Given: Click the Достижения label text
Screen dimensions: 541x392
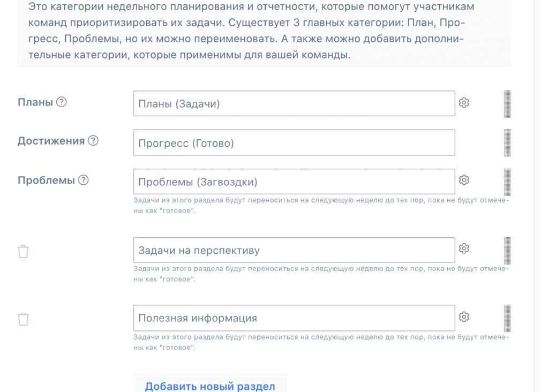Looking at the screenshot, I should (51, 141).
